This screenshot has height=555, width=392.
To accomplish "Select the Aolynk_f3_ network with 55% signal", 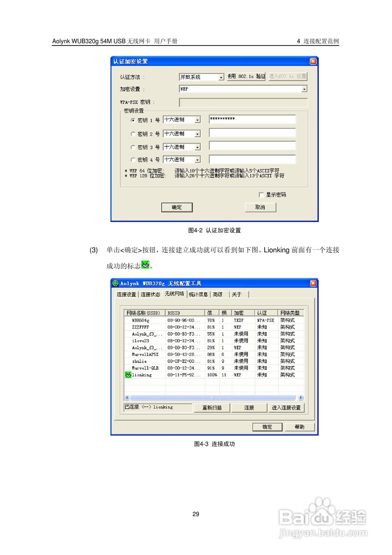I will (x=214, y=334).
